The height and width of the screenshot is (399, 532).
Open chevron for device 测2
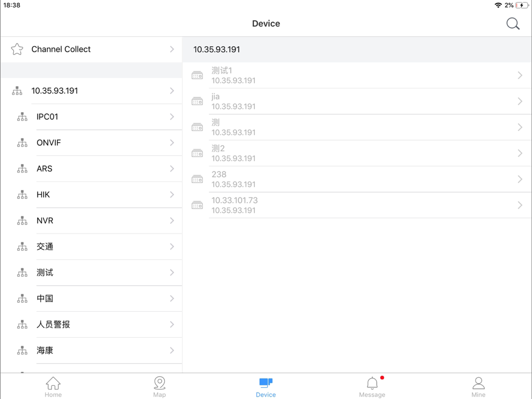tap(520, 153)
